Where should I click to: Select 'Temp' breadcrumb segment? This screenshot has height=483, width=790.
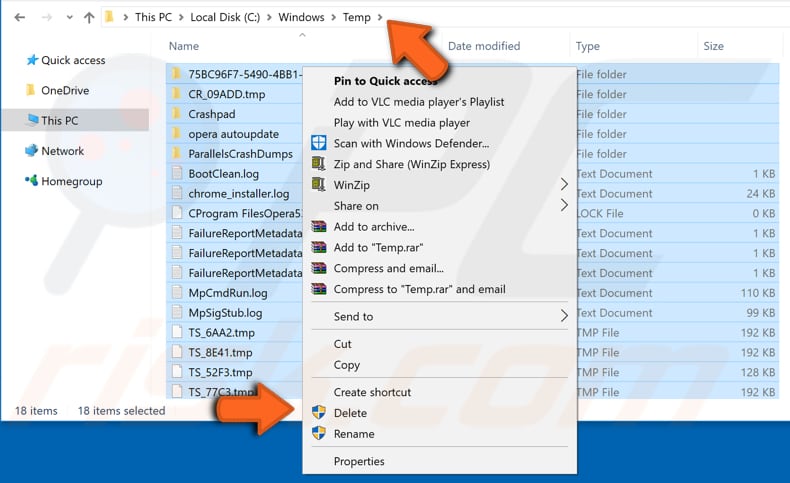[357, 17]
